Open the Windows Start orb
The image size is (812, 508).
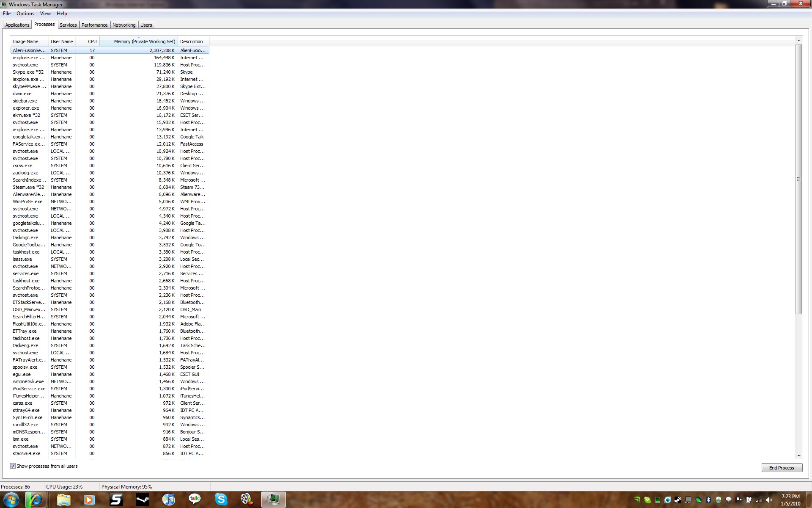(x=11, y=500)
